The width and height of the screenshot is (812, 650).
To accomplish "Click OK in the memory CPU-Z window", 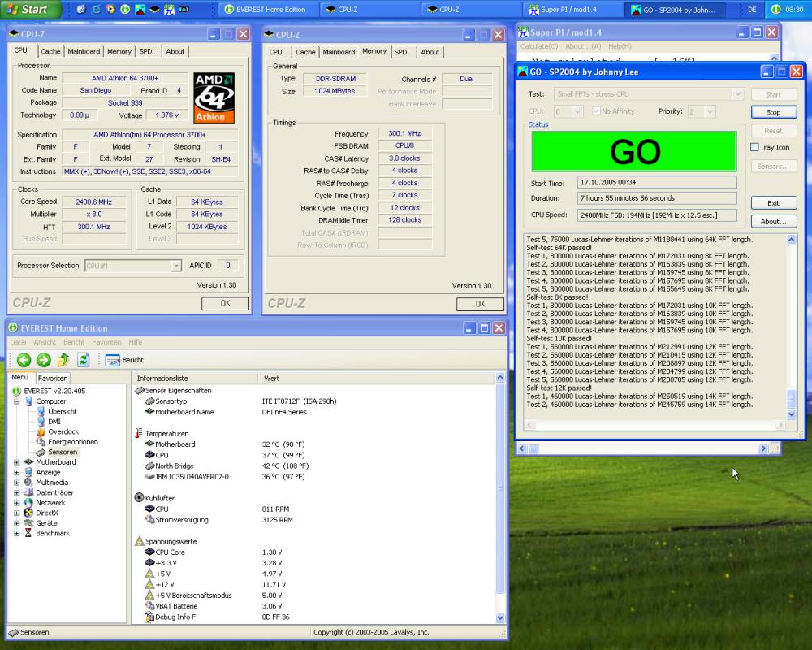I will 480,304.
